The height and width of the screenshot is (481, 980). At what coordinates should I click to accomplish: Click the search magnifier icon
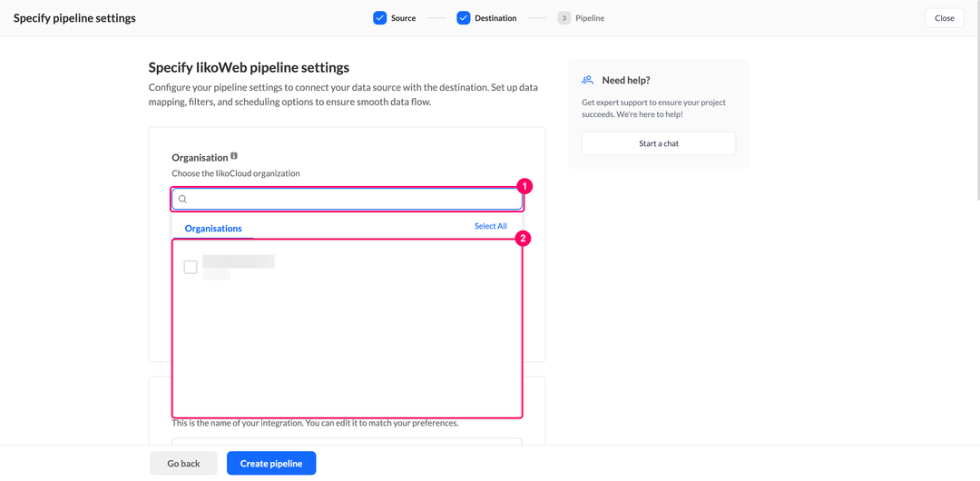(x=183, y=199)
